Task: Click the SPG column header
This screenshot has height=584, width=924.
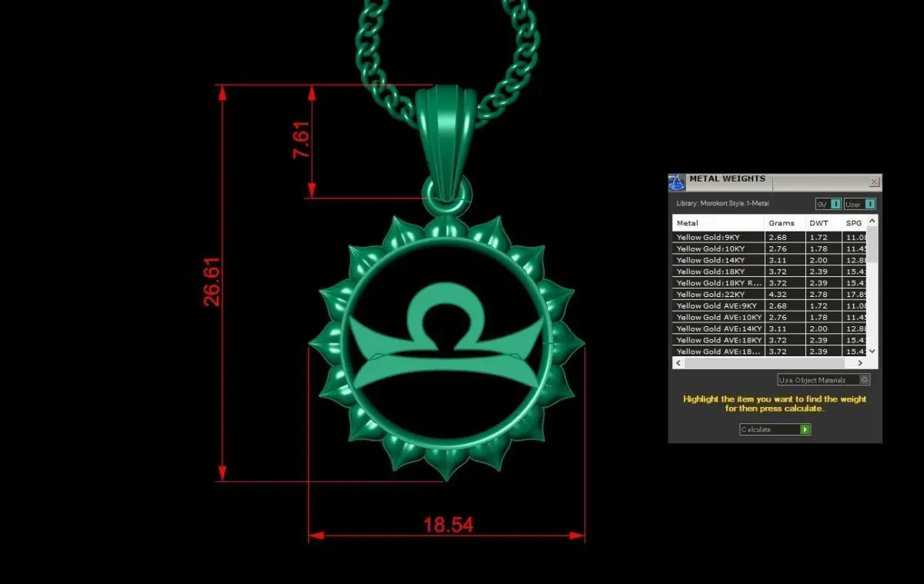Action: [x=854, y=223]
